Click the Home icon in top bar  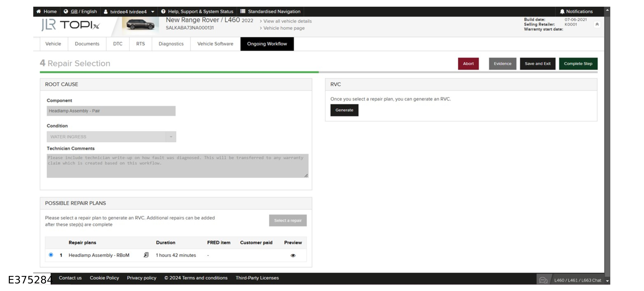pos(39,11)
